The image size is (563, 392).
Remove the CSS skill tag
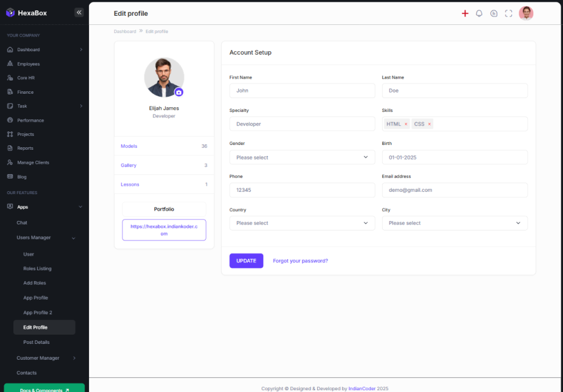(429, 124)
